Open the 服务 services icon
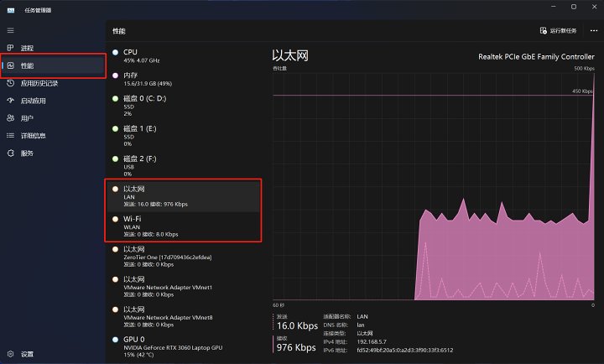 (x=10, y=153)
